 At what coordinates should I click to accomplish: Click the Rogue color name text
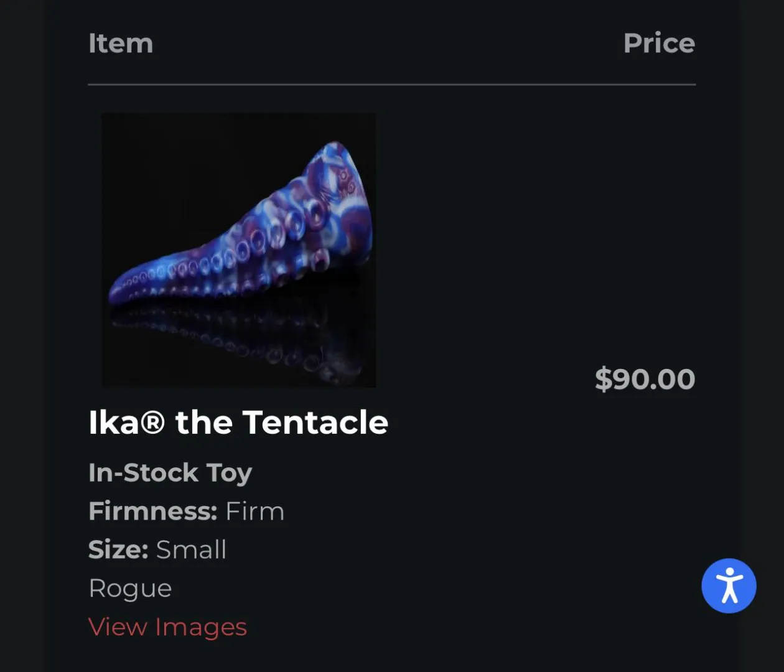click(x=130, y=589)
